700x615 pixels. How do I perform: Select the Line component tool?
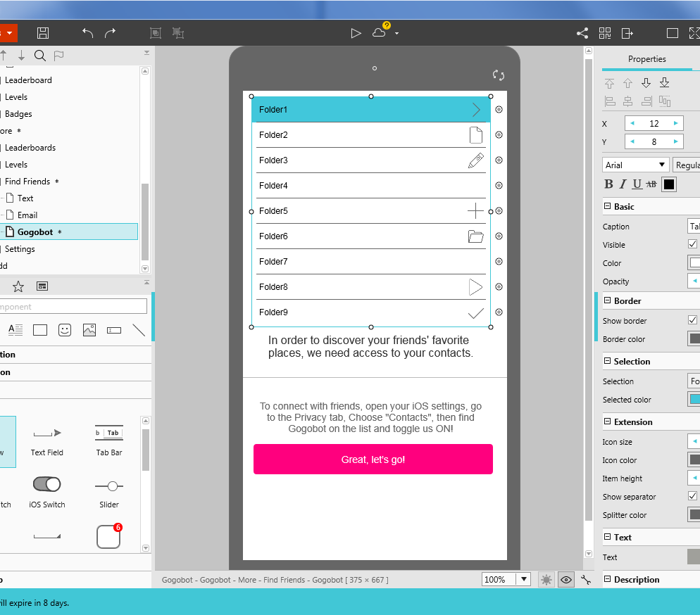[x=139, y=330]
